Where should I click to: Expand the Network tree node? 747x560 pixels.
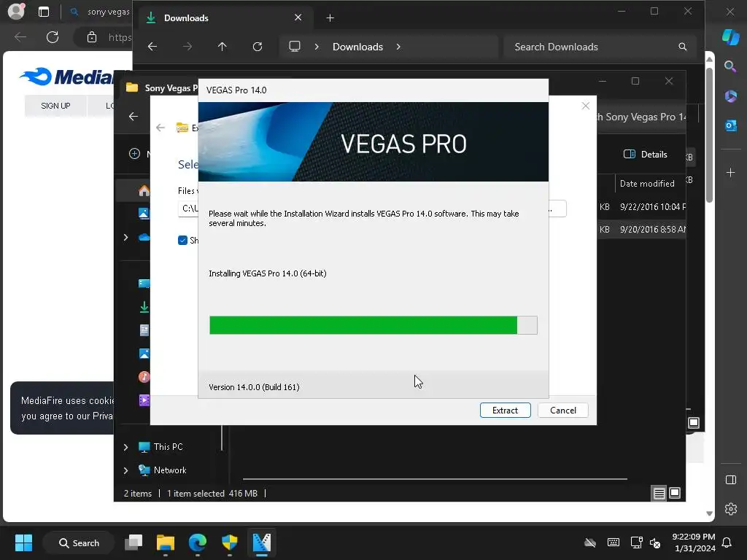(x=125, y=470)
